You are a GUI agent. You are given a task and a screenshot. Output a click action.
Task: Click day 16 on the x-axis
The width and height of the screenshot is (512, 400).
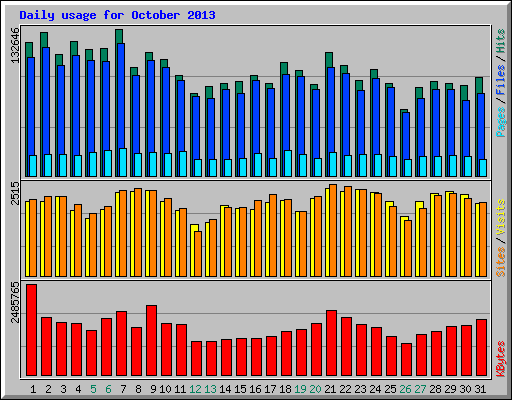255,389
